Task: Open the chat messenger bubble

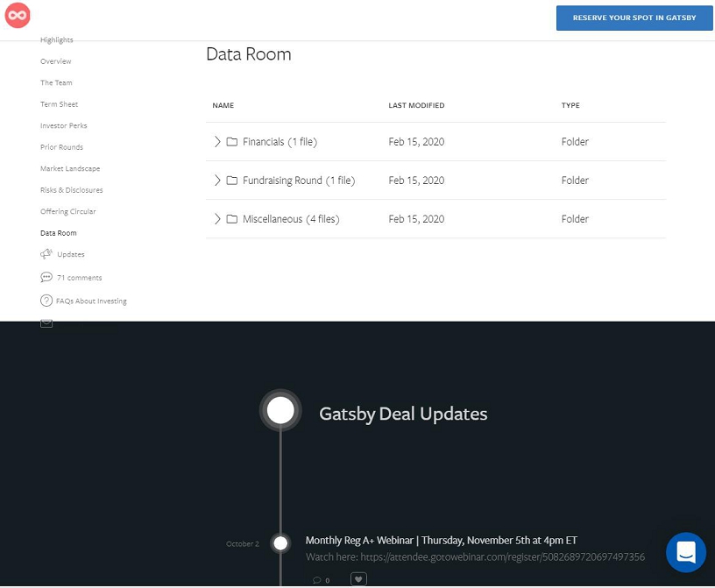Action: pos(685,552)
